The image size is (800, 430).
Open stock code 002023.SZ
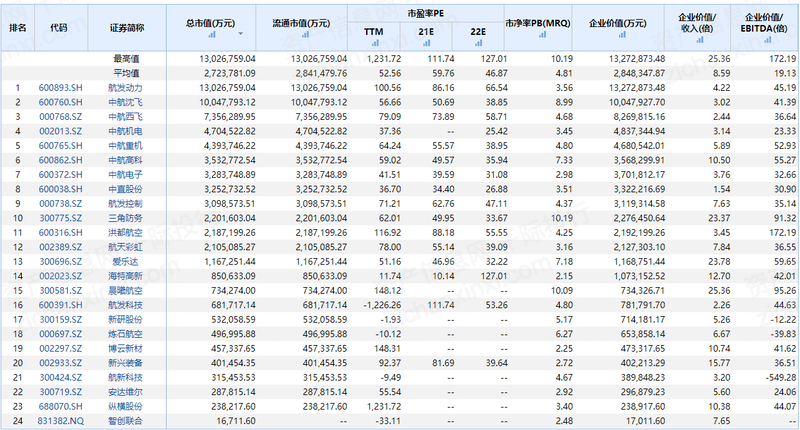[x=60, y=276]
